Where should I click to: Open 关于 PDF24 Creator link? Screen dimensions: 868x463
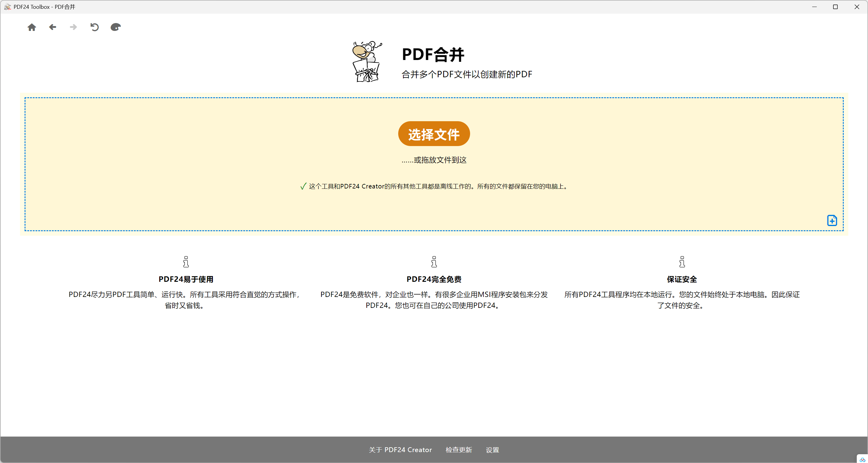(400, 450)
